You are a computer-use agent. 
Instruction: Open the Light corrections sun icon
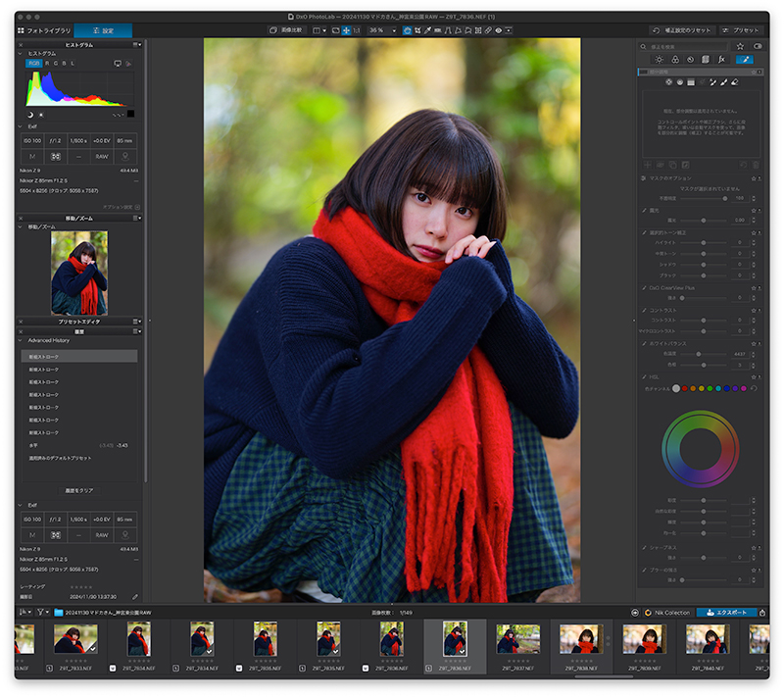pyautogui.click(x=659, y=60)
